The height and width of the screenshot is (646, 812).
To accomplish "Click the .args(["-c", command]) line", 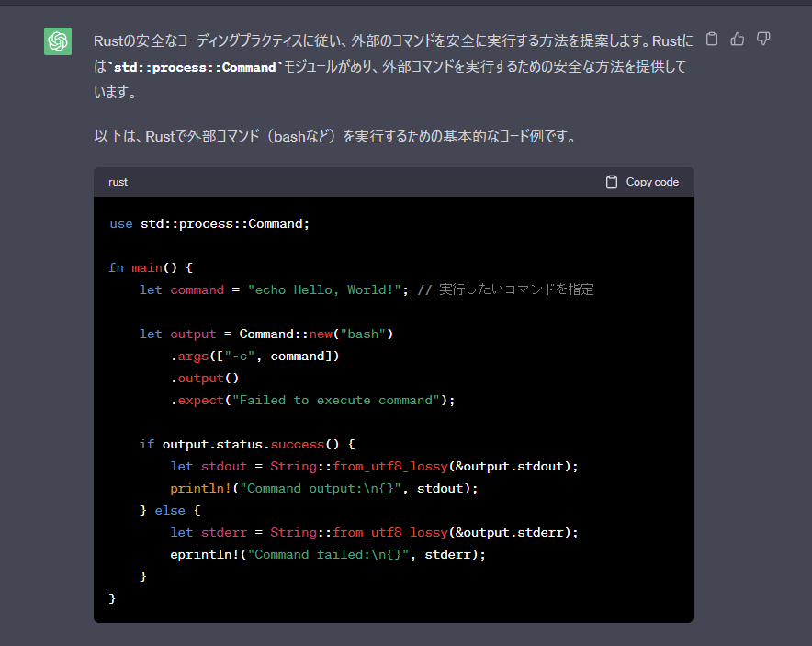I will 254,357.
